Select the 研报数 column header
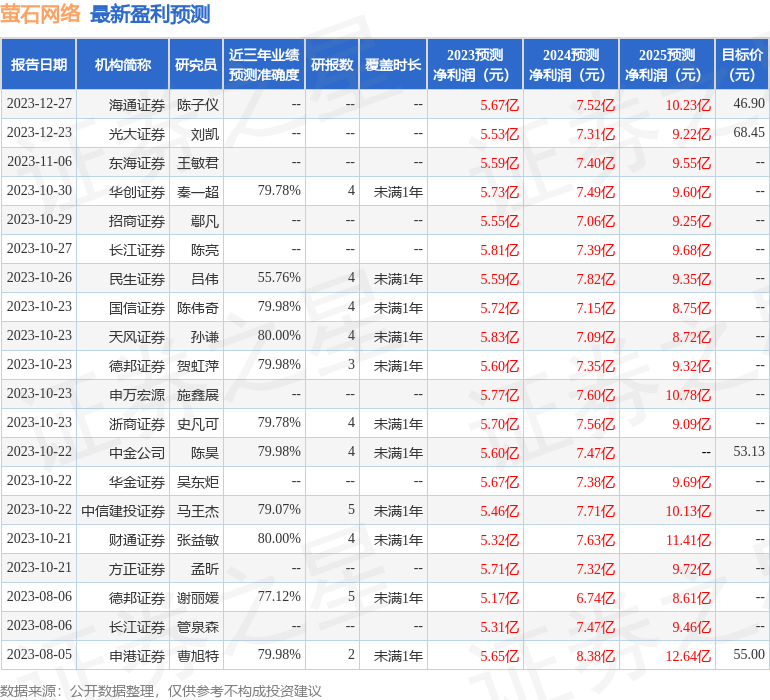 (x=332, y=64)
